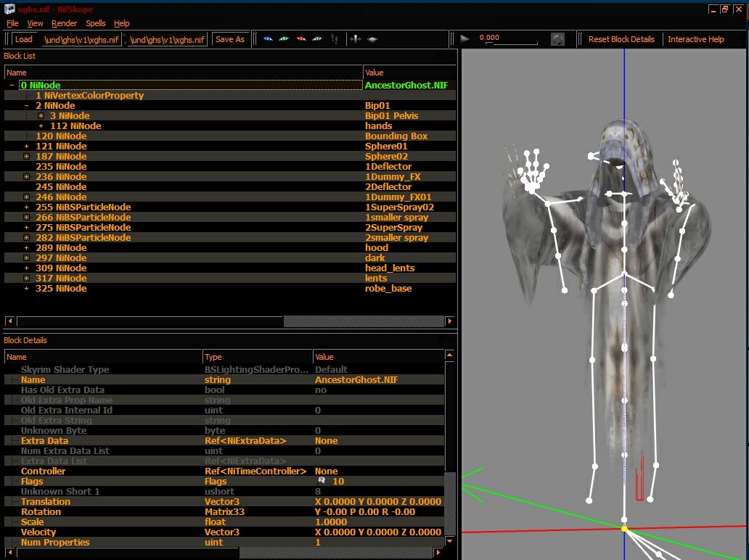Click the Block List Value column header

coord(409,73)
